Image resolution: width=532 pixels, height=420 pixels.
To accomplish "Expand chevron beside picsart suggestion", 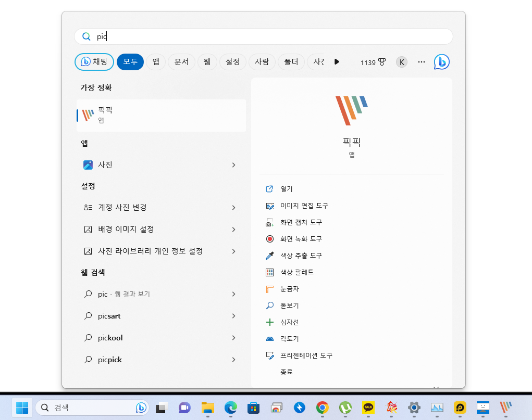I will (x=233, y=316).
